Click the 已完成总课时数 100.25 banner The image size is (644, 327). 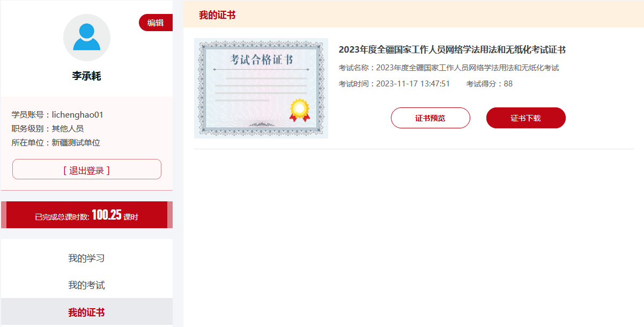[x=87, y=215]
